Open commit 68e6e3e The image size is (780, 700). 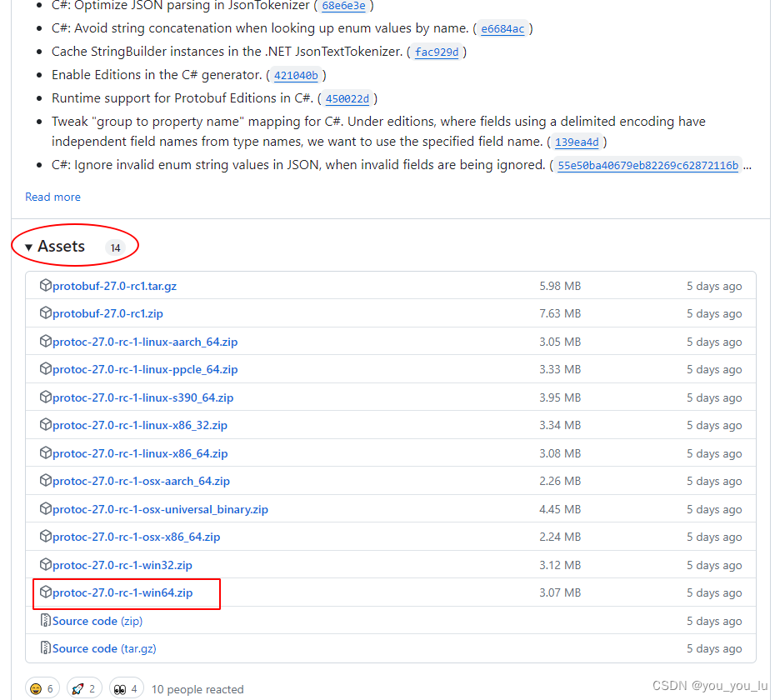pos(343,6)
